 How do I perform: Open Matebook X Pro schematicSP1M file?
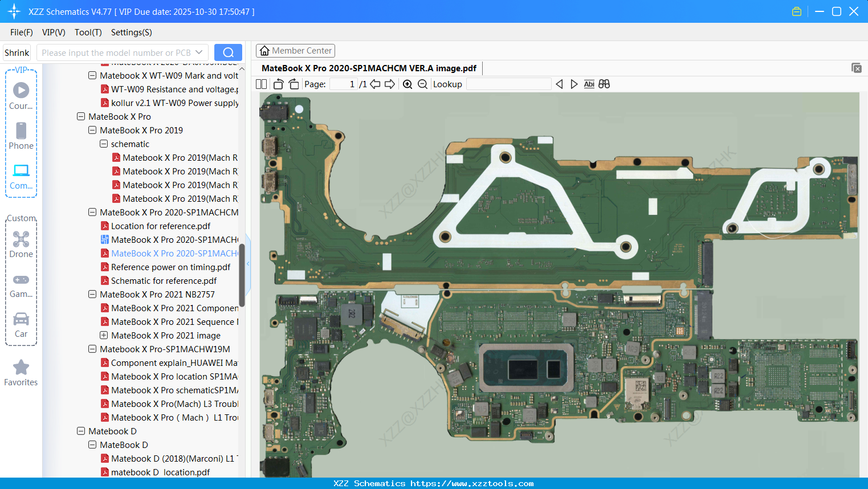170,390
